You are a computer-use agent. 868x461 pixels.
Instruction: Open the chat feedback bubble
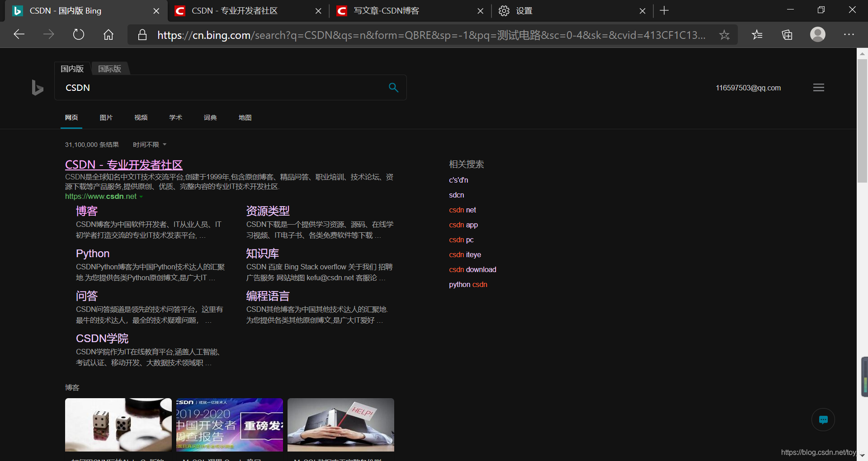(x=823, y=419)
